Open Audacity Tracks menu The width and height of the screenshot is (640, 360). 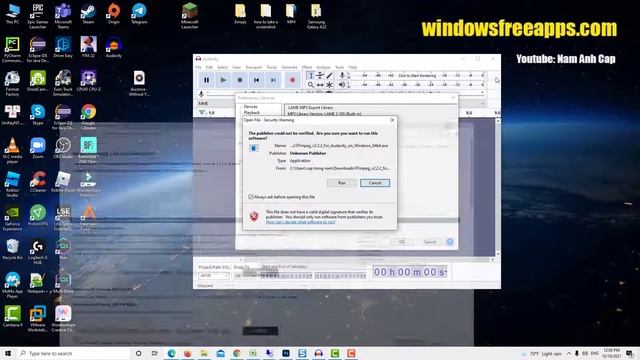tap(272, 67)
